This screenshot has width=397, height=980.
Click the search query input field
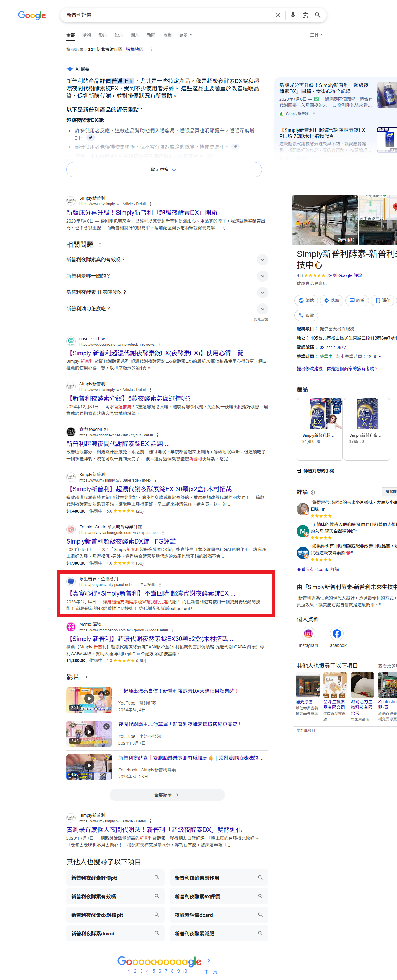coord(168,15)
